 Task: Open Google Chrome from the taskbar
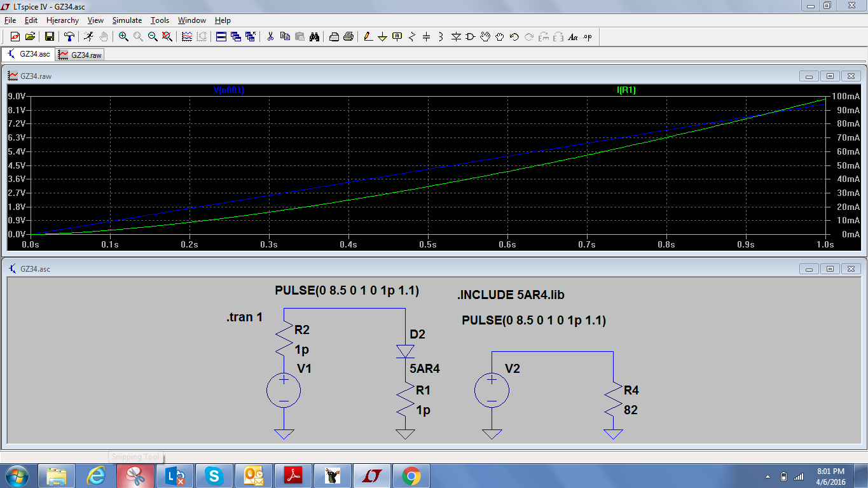(411, 475)
